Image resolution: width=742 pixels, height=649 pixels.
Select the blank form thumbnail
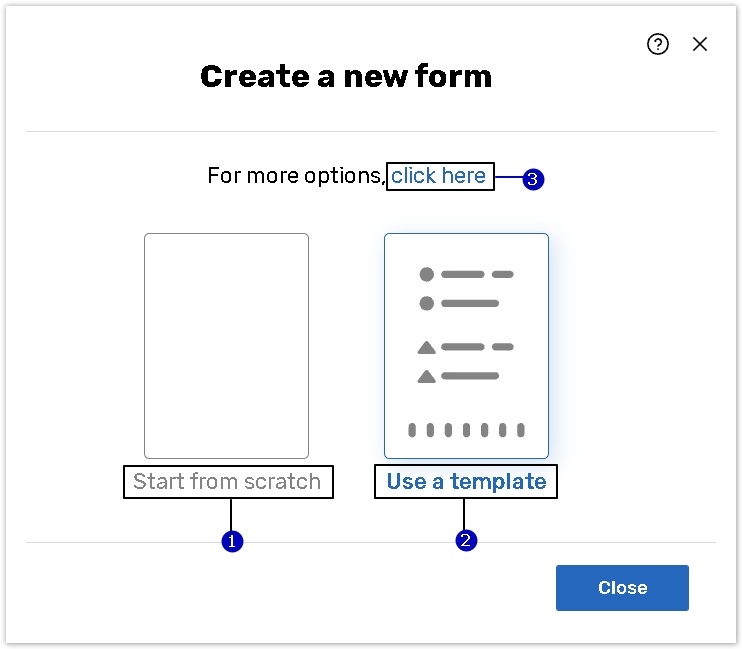[226, 346]
